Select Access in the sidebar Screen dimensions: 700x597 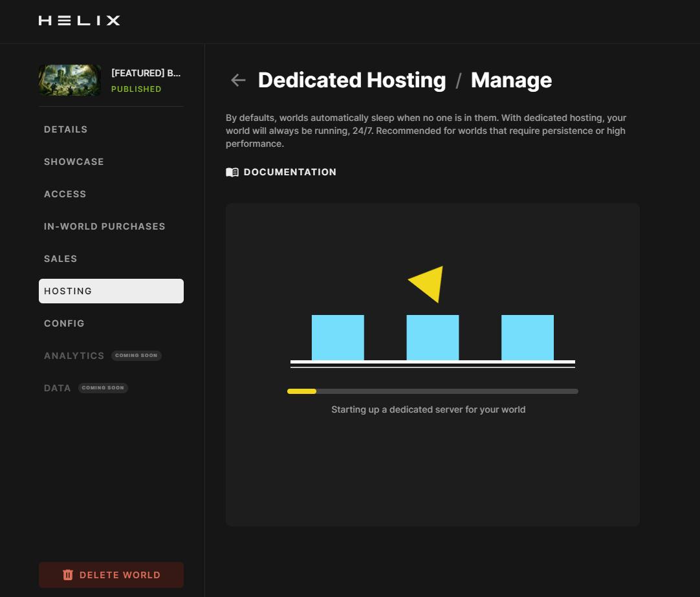tap(65, 194)
